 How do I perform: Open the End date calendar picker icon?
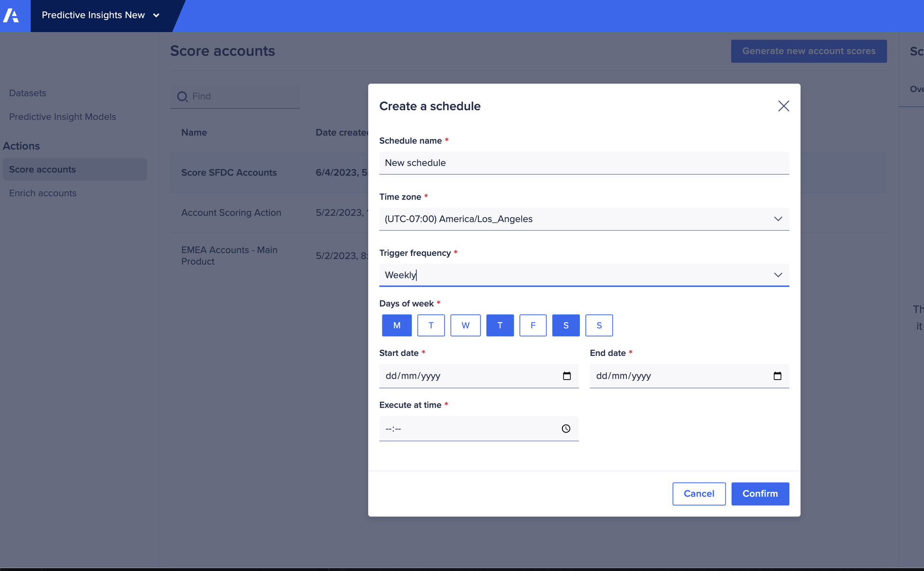(777, 376)
